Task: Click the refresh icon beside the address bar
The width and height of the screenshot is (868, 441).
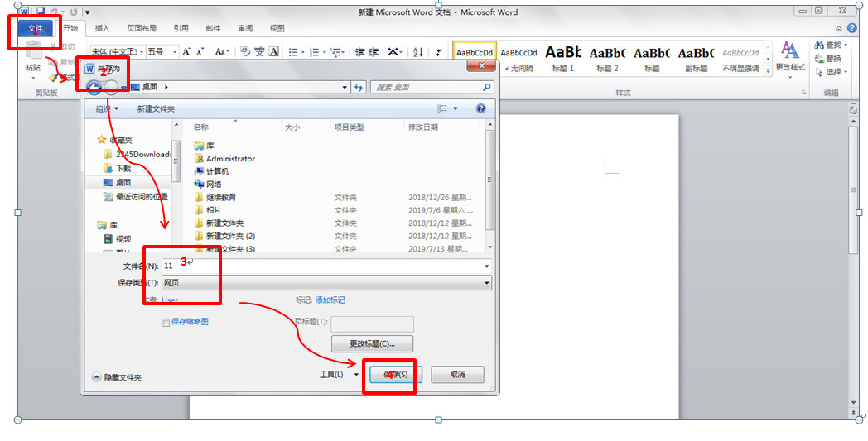Action: pos(359,88)
